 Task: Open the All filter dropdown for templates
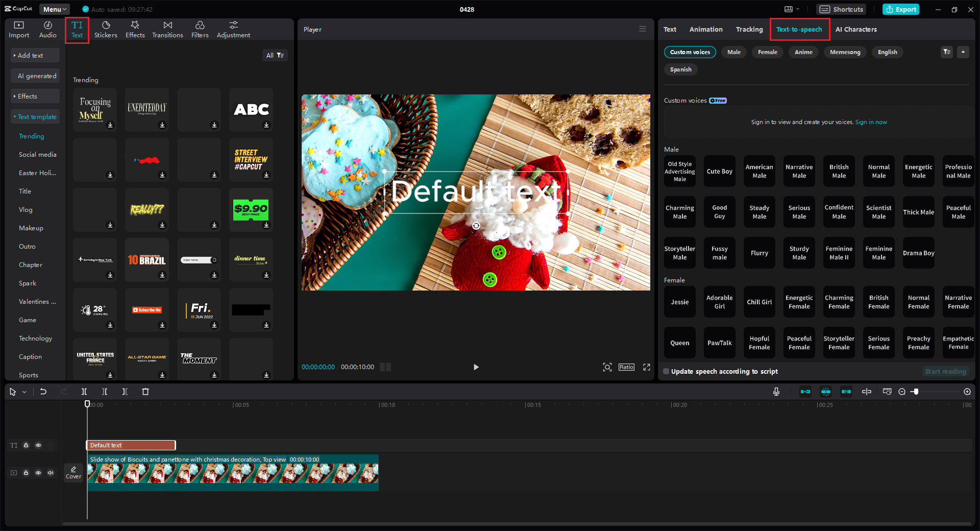275,55
